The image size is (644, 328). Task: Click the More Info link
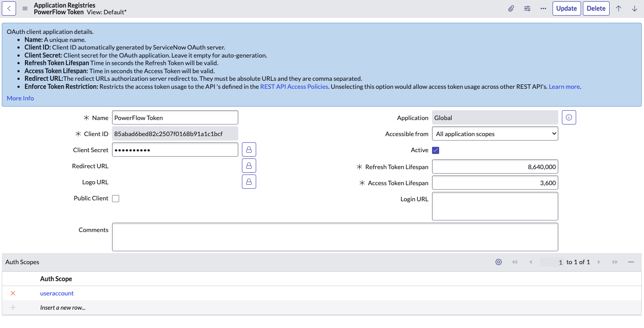tap(20, 98)
